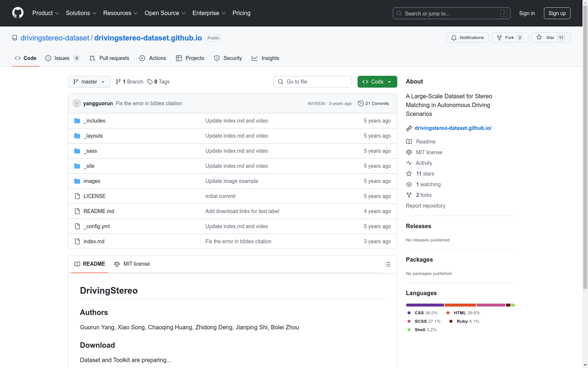588x368 pixels.
Task: Expand the Enterprise menu
Action: pyautogui.click(x=209, y=13)
